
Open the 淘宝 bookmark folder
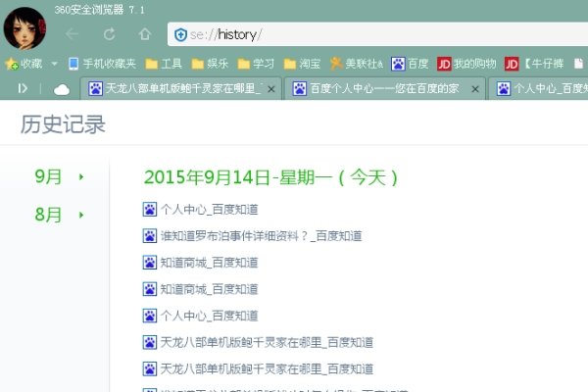[302, 64]
